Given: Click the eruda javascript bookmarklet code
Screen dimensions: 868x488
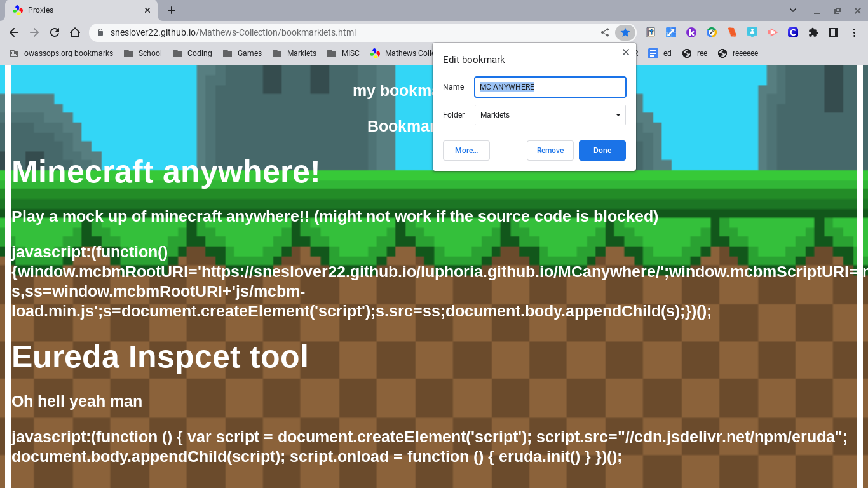Looking at the screenshot, I should coord(430,447).
